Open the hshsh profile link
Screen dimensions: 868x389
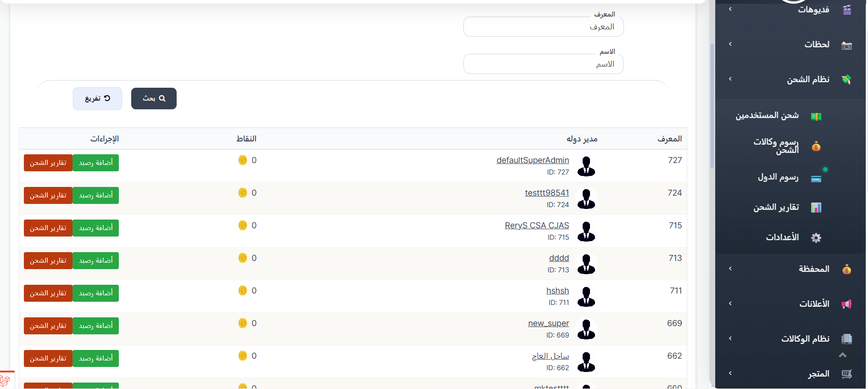[557, 291]
